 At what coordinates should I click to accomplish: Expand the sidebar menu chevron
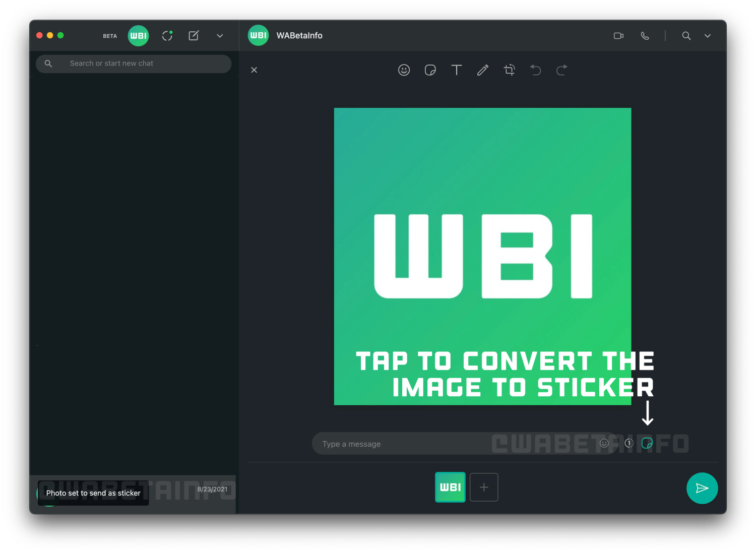tap(220, 36)
